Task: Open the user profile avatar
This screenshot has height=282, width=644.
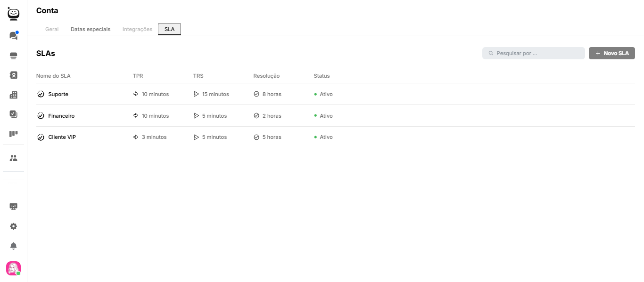Action: point(13,268)
